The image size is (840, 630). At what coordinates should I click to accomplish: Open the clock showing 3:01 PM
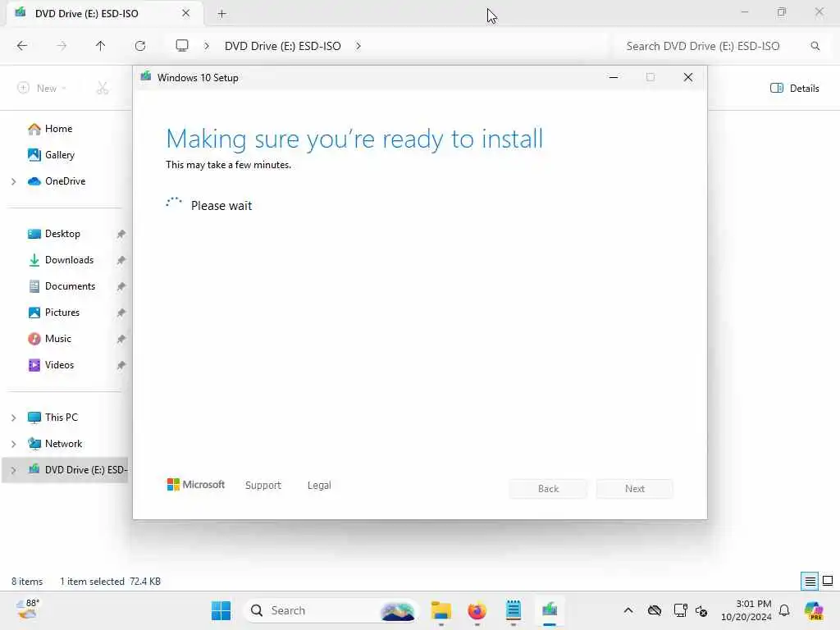click(746, 610)
